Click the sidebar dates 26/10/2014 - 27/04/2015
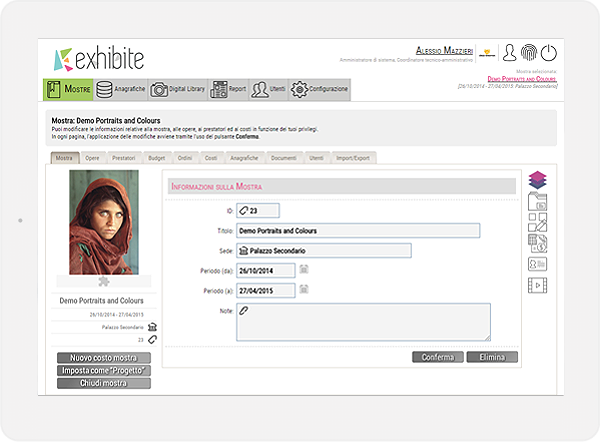Viewport: 600px width, 442px height. 117,315
